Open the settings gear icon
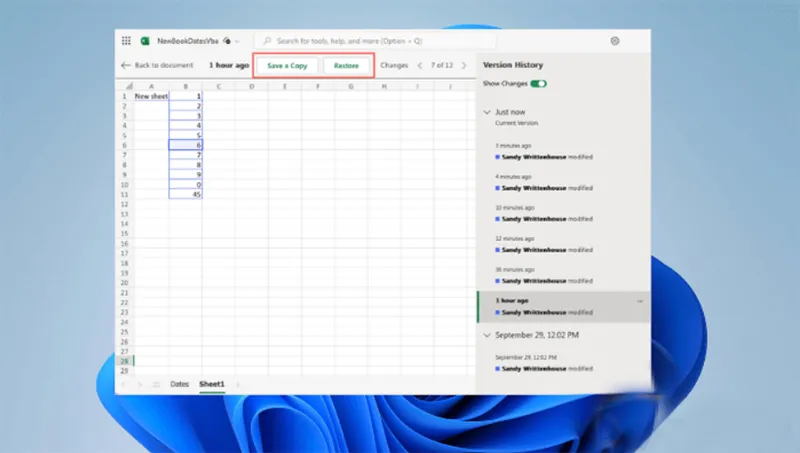The image size is (800, 453). tap(615, 41)
